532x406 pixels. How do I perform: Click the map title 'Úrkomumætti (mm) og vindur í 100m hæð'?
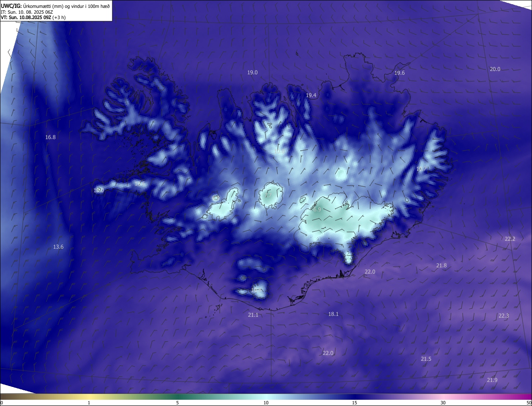coord(66,5)
